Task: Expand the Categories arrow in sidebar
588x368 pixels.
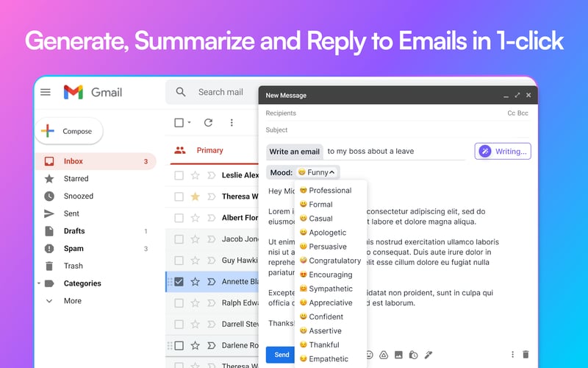Action: click(39, 283)
